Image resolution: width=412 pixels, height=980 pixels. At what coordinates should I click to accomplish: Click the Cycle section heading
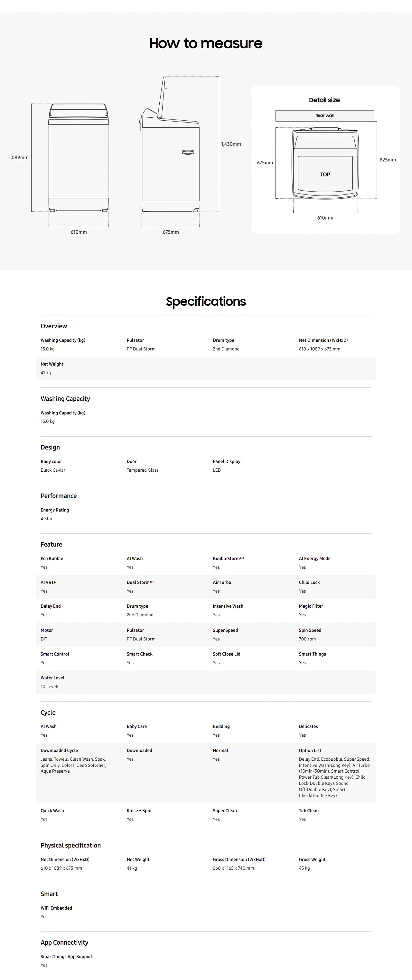tap(48, 712)
